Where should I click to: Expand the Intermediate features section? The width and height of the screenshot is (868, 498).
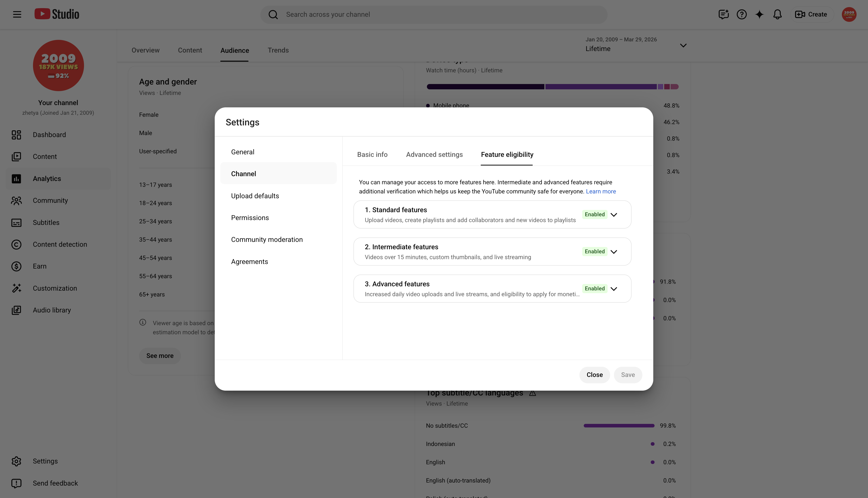(x=614, y=252)
